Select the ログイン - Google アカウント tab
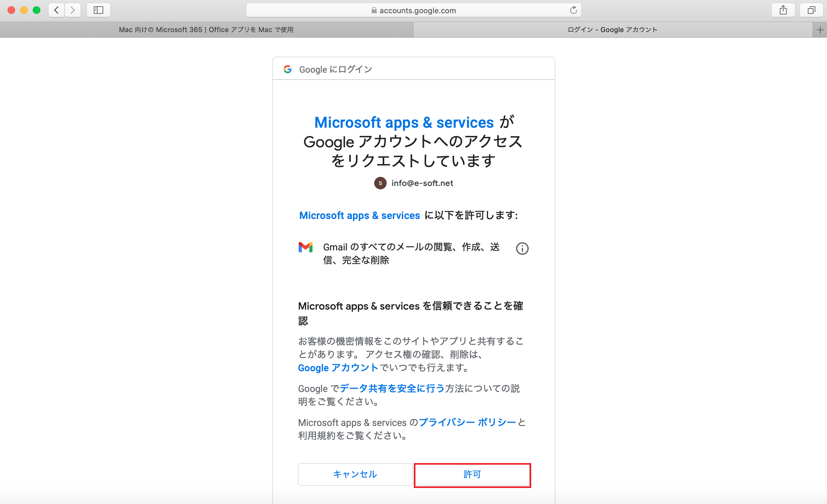827x504 pixels. point(612,30)
